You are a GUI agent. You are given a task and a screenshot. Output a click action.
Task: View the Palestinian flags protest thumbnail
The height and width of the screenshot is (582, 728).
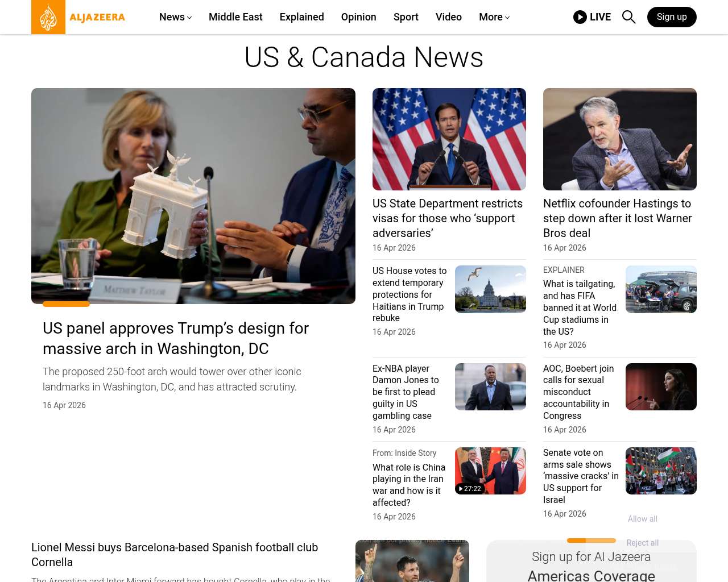(x=661, y=471)
